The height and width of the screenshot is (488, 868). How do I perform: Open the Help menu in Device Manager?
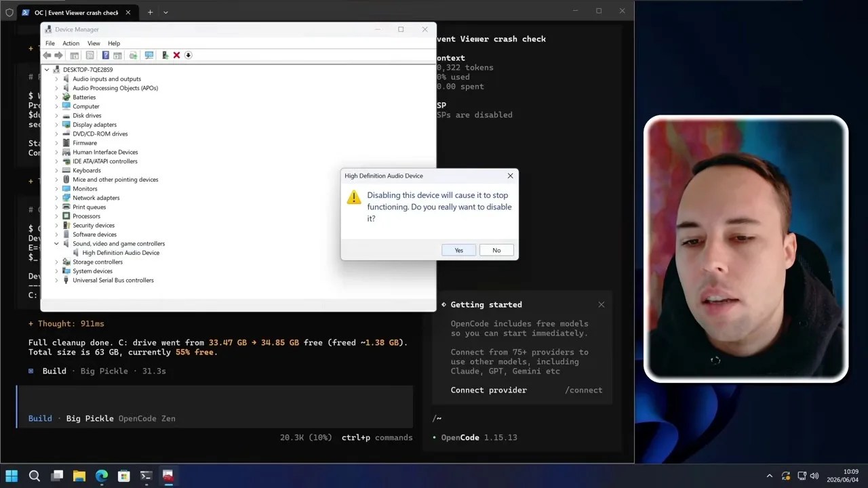(114, 43)
